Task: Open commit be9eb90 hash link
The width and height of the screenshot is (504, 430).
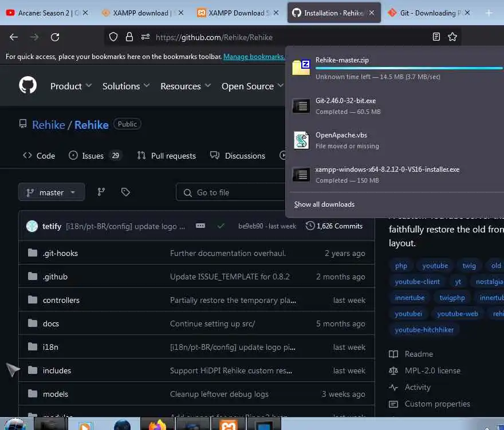Action: (x=251, y=226)
